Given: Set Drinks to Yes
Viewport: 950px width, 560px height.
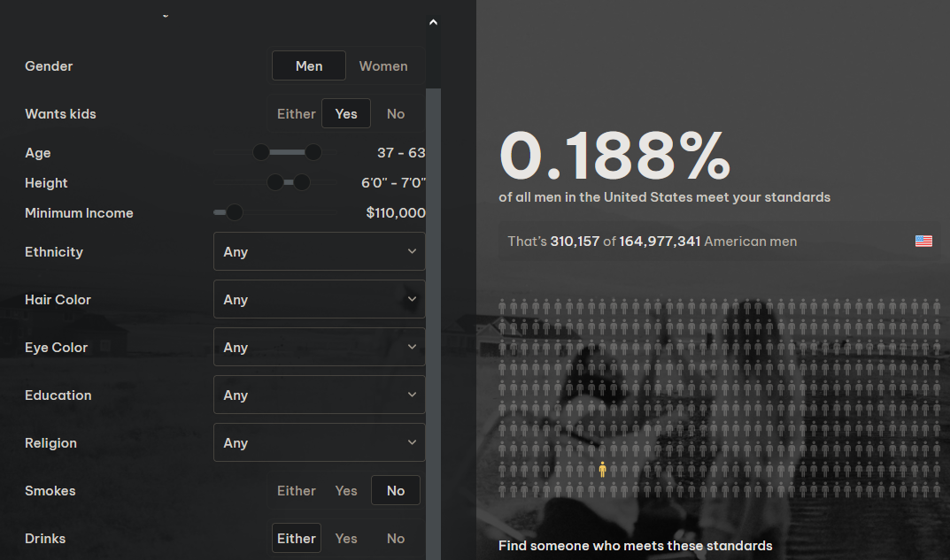Looking at the screenshot, I should (x=346, y=538).
